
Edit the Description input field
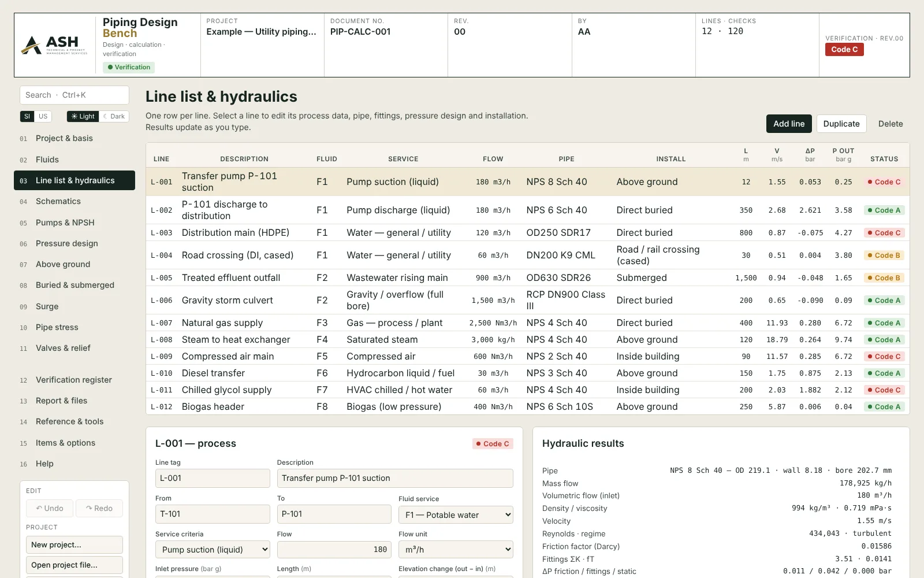tap(395, 478)
